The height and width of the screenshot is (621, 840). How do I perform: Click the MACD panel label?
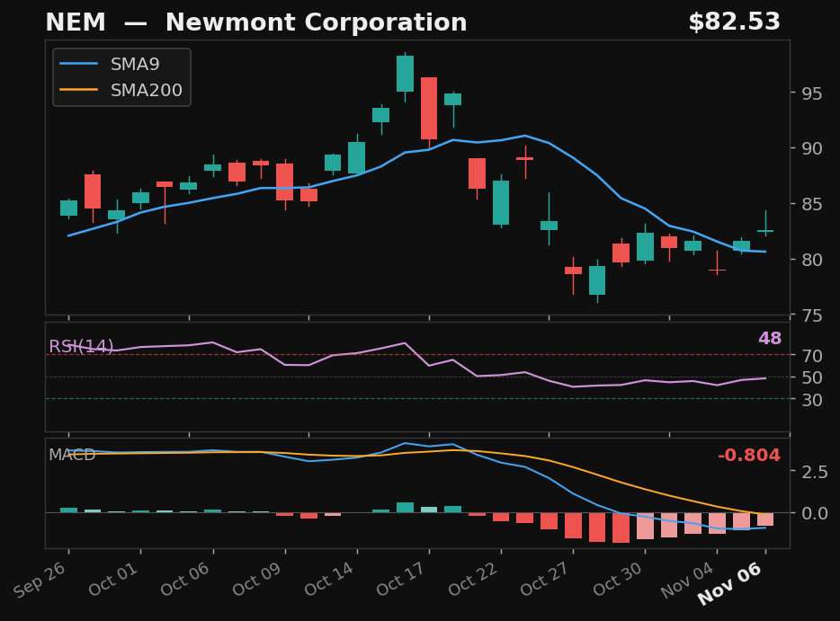72,455
